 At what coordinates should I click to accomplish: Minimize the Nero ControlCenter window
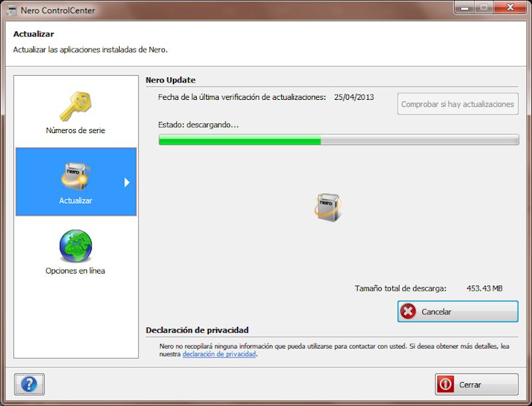click(x=464, y=7)
